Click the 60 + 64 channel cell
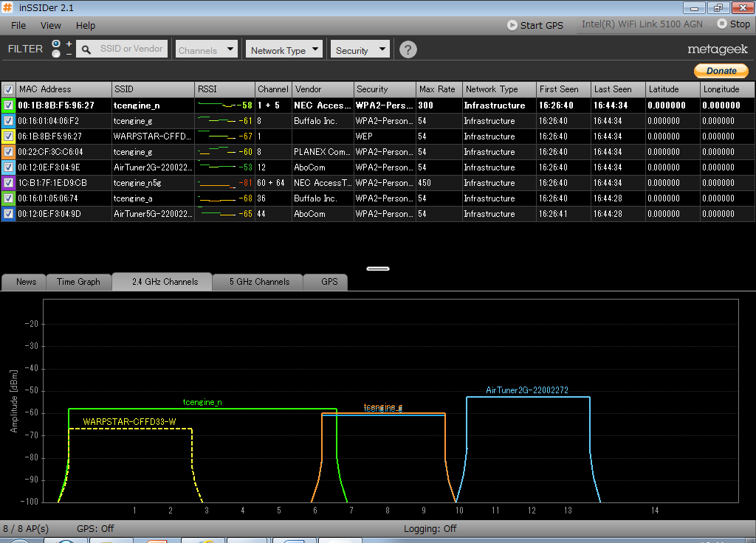Viewport: 756px width, 543px height. 273,183
